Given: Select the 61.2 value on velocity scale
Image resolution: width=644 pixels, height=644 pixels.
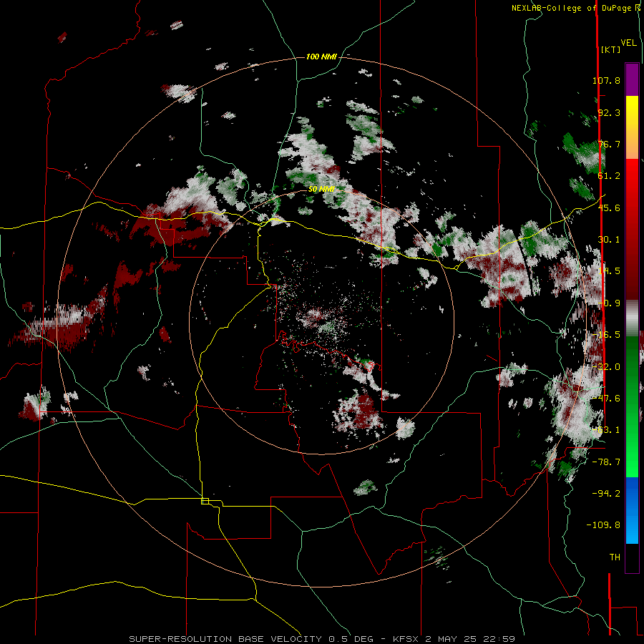Looking at the screenshot, I should (x=609, y=176).
